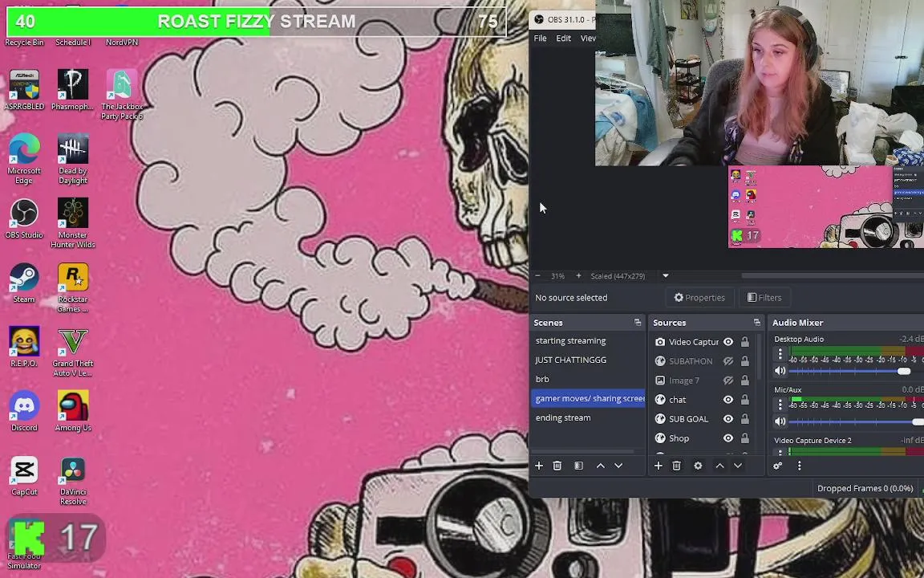This screenshot has width=924, height=578.
Task: Open preview scaling dropdown arrow
Action: 665,276
